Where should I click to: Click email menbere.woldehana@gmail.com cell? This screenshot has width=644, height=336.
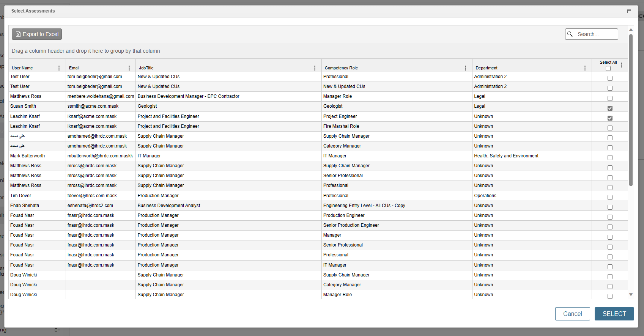coord(101,96)
